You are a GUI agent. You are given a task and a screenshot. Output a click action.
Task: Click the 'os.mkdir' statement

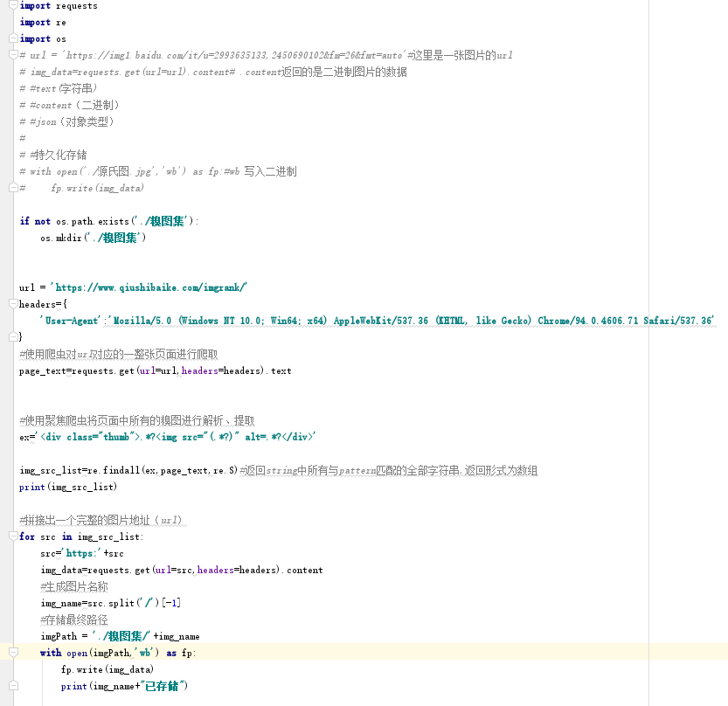[x=93, y=238]
